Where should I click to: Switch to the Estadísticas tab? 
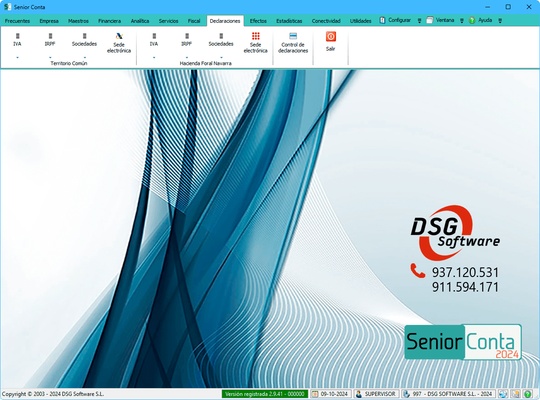(x=289, y=21)
